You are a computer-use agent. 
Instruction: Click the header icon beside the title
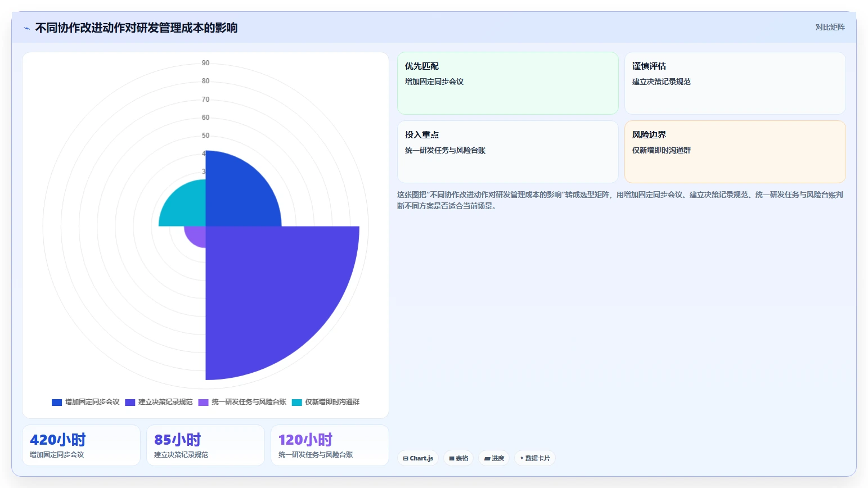(26, 28)
